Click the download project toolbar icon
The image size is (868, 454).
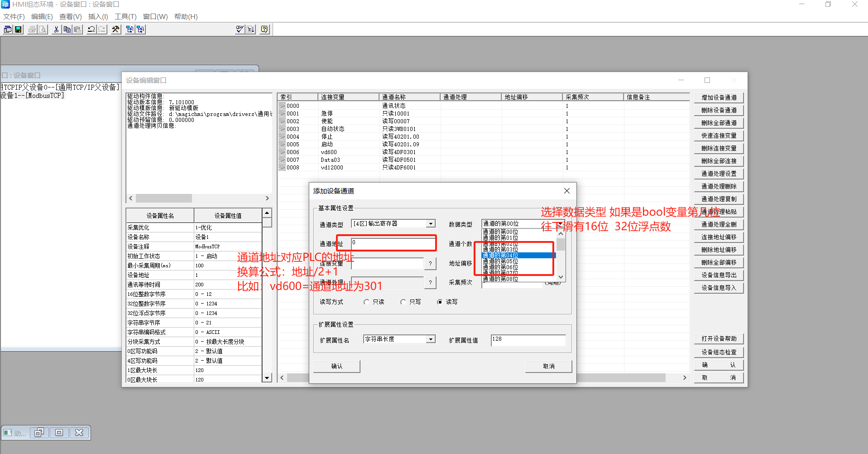click(130, 29)
